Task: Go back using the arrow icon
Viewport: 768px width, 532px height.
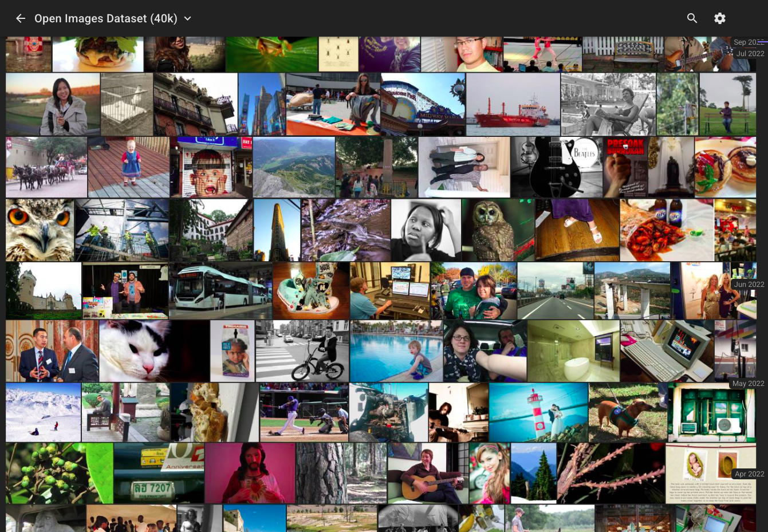Action: [x=21, y=18]
